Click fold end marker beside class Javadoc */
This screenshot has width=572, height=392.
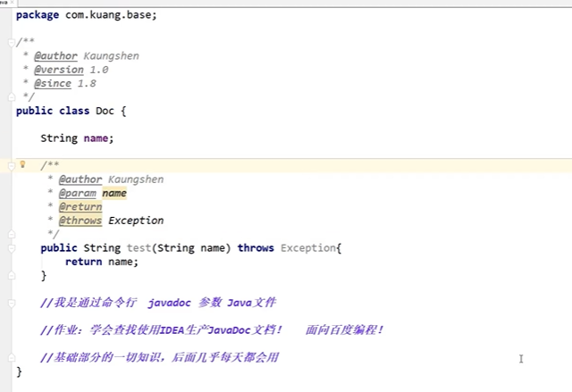coord(12,97)
